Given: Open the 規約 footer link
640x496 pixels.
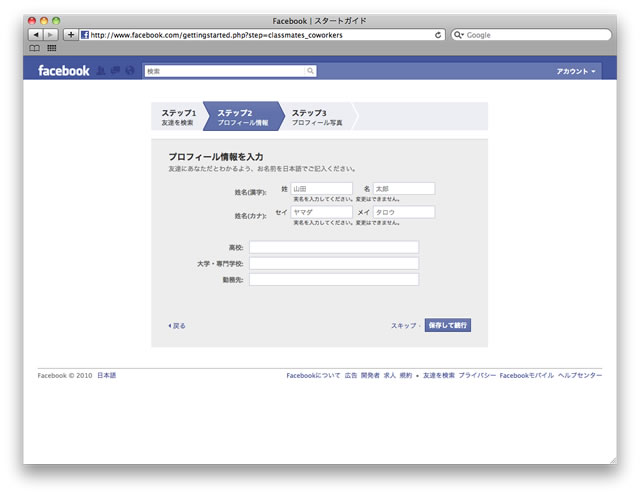Looking at the screenshot, I should (x=406, y=375).
